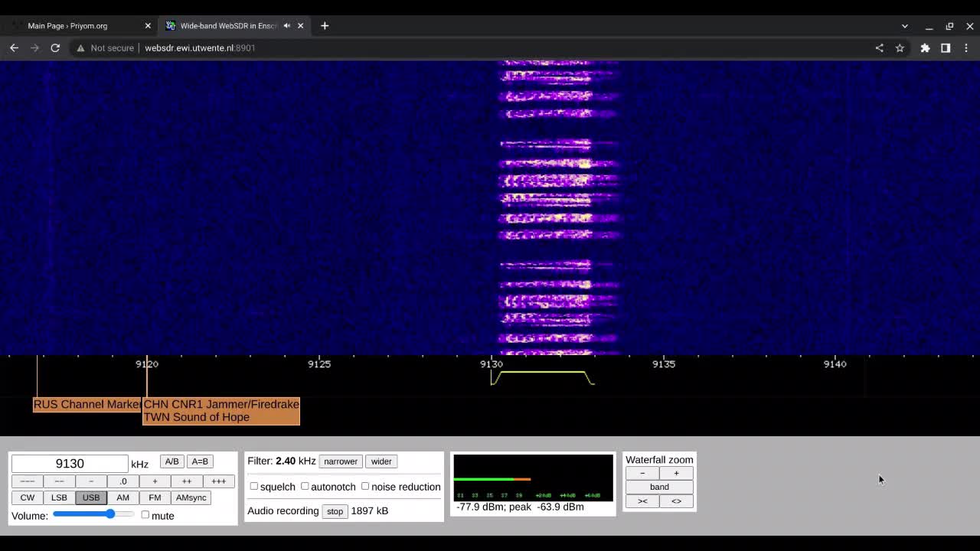Select CW mode
980x551 pixels.
coord(27,497)
